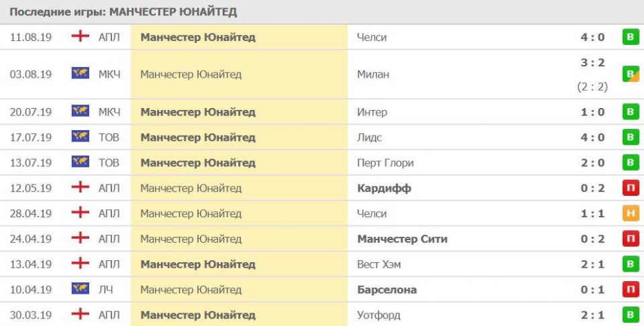Open the Барселона team link

pos(387,289)
